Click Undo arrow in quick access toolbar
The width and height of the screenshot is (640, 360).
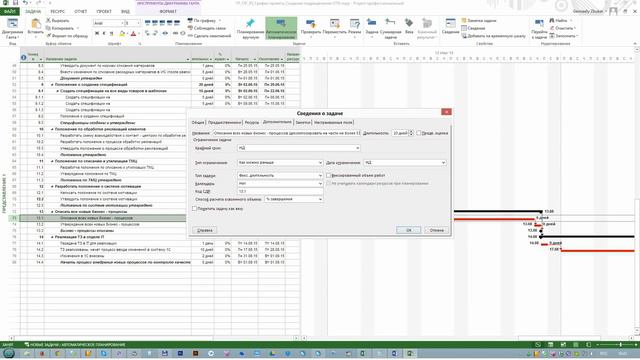pos(25,3)
